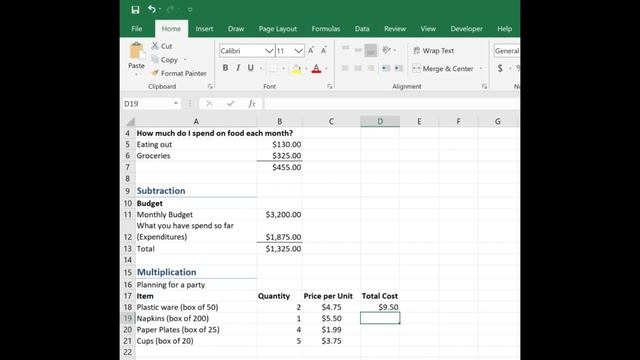Select column B header
This screenshot has height=360, width=640.
280,121
